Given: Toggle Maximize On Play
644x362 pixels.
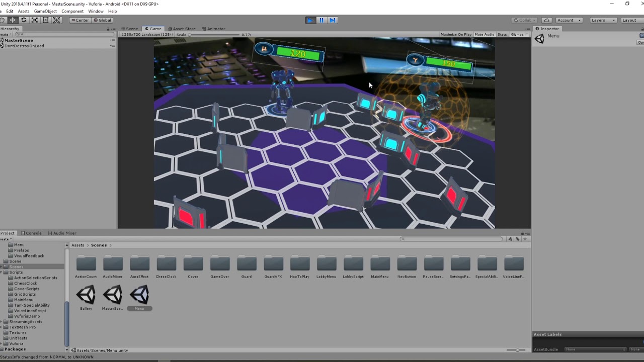Looking at the screenshot, I should tap(456, 35).
